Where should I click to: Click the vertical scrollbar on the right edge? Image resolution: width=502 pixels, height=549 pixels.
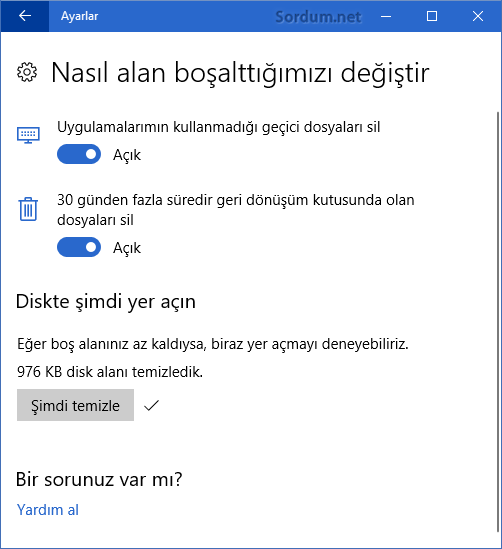[x=498, y=322]
